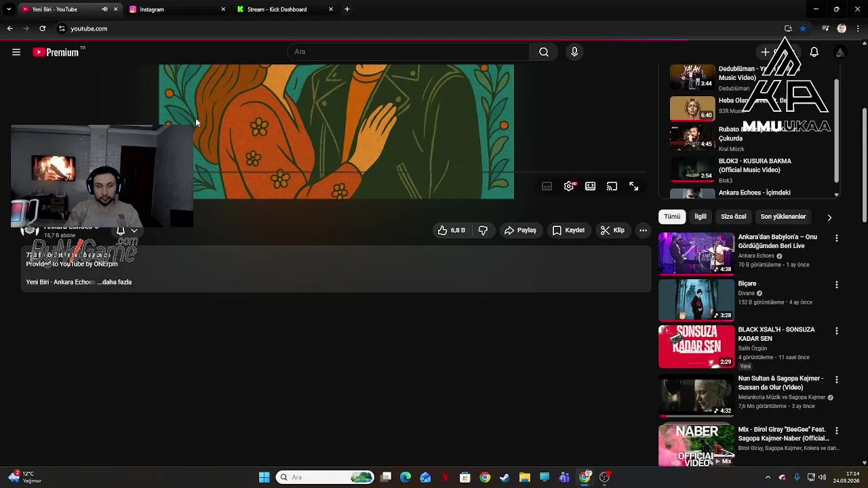Open the Divane channel link
The width and height of the screenshot is (868, 488).
coord(746,293)
